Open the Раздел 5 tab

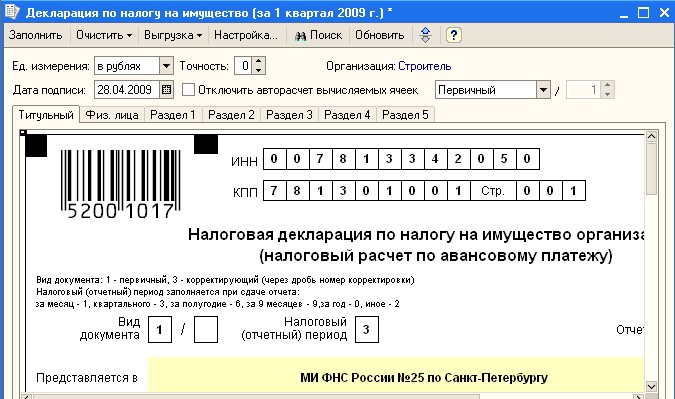coord(405,115)
